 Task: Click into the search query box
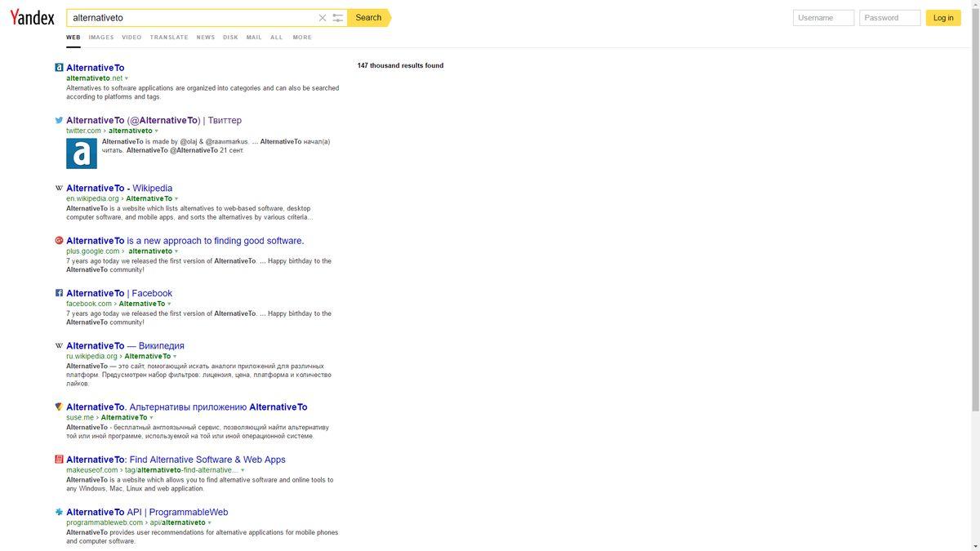pyautogui.click(x=192, y=18)
